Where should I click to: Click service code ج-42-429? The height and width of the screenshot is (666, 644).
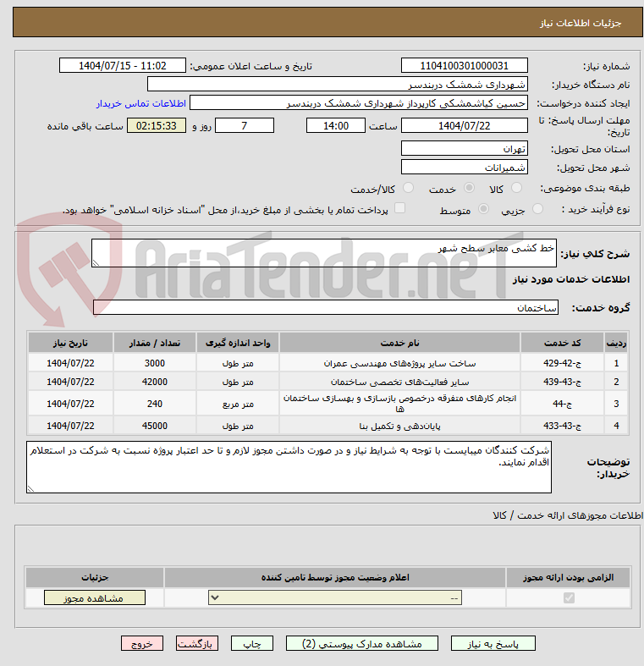point(563,364)
